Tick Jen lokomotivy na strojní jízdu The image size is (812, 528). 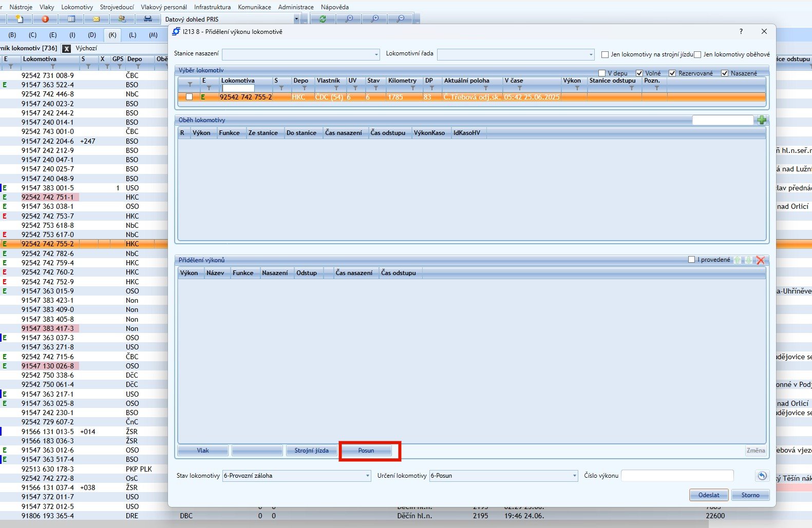click(605, 54)
